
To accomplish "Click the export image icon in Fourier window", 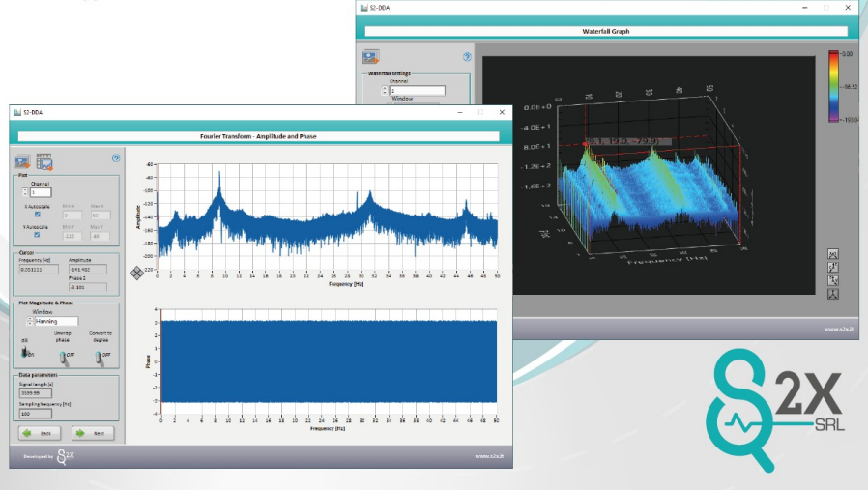I will 22,162.
